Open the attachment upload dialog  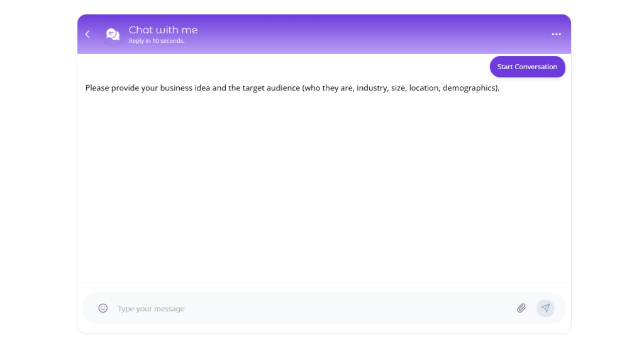[521, 308]
